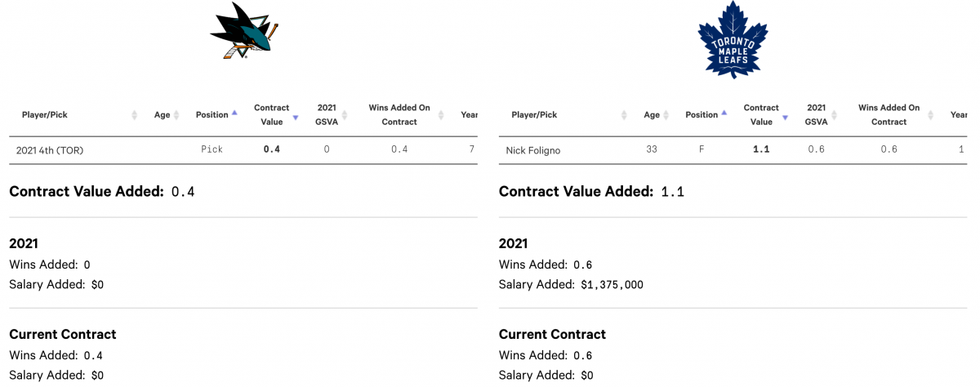Click Contract Value header in Maple Leafs table
Screen dimensions: 980x387
click(x=761, y=115)
